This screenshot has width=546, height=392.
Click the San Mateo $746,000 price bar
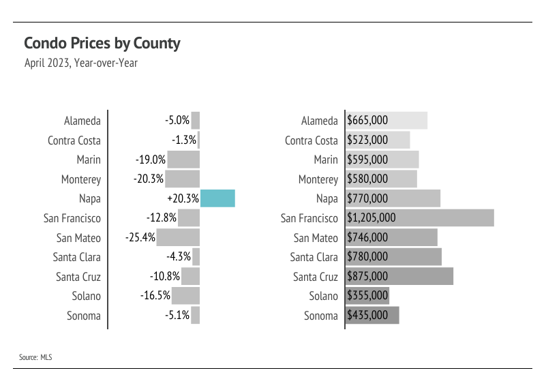point(391,237)
